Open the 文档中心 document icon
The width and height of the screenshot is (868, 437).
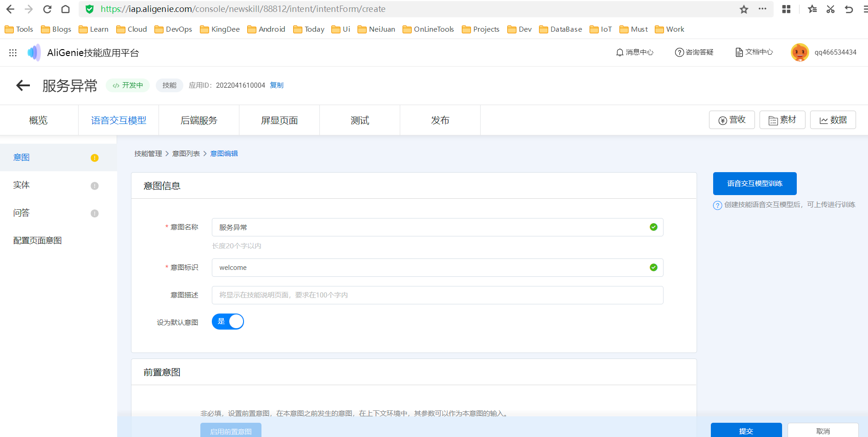pos(738,52)
